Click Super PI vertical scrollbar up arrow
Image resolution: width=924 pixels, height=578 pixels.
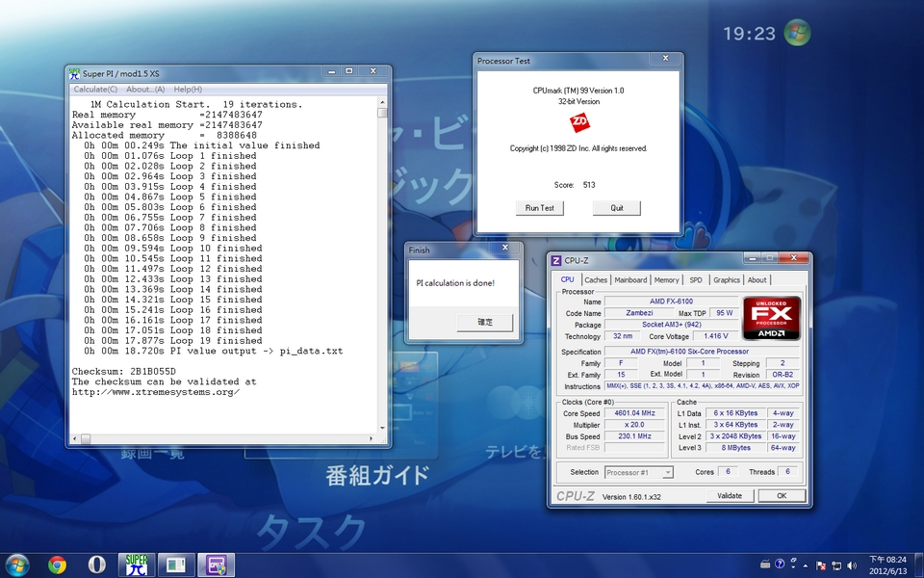(382, 102)
